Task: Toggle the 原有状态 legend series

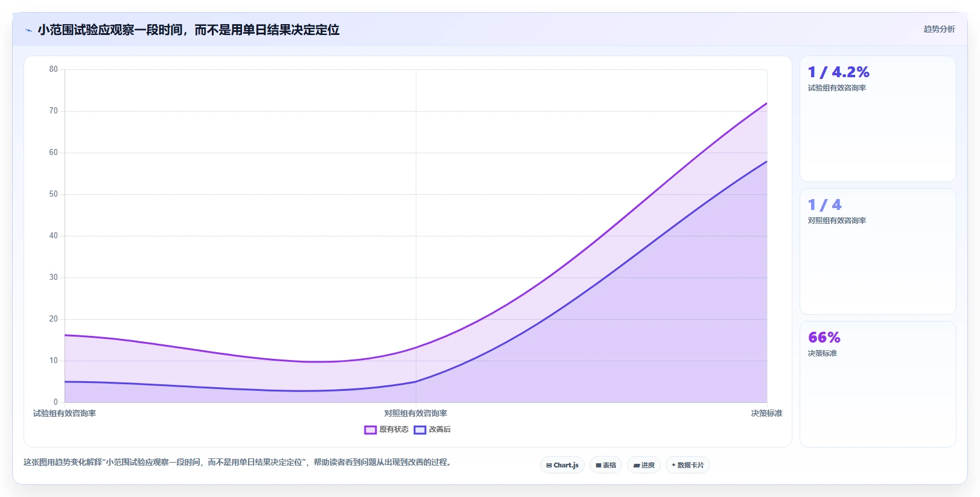Action: 386,429
